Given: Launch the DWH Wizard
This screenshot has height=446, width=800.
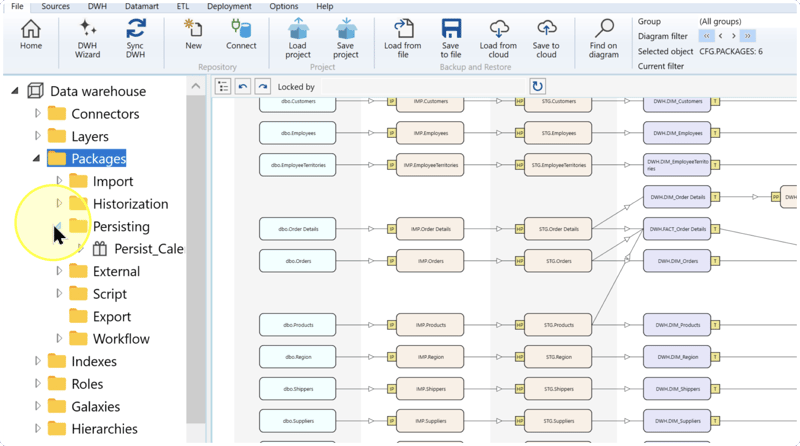Looking at the screenshot, I should (x=87, y=39).
